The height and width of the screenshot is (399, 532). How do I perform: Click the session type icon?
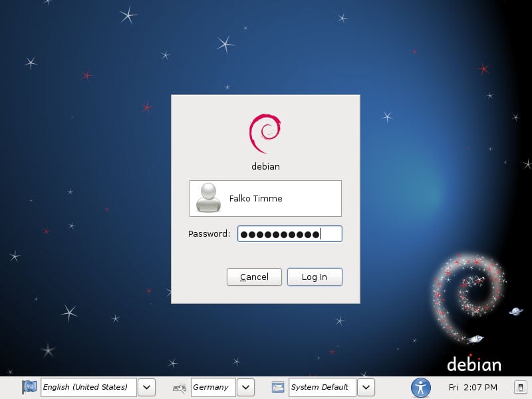[x=278, y=387]
